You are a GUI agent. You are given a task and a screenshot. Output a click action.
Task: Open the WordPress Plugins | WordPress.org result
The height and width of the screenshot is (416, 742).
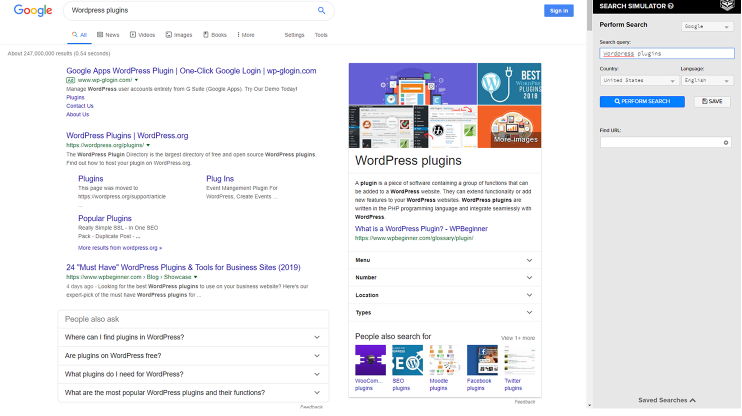tap(127, 136)
